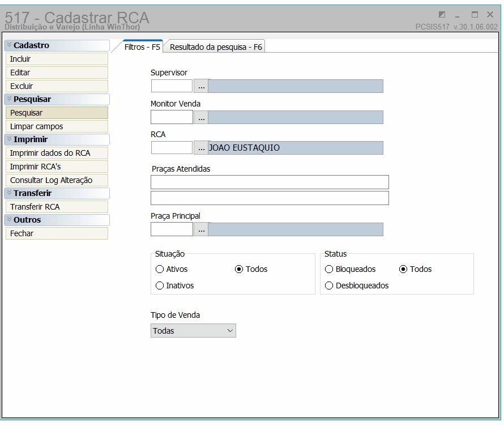Click the Incluir button

pos(57,59)
